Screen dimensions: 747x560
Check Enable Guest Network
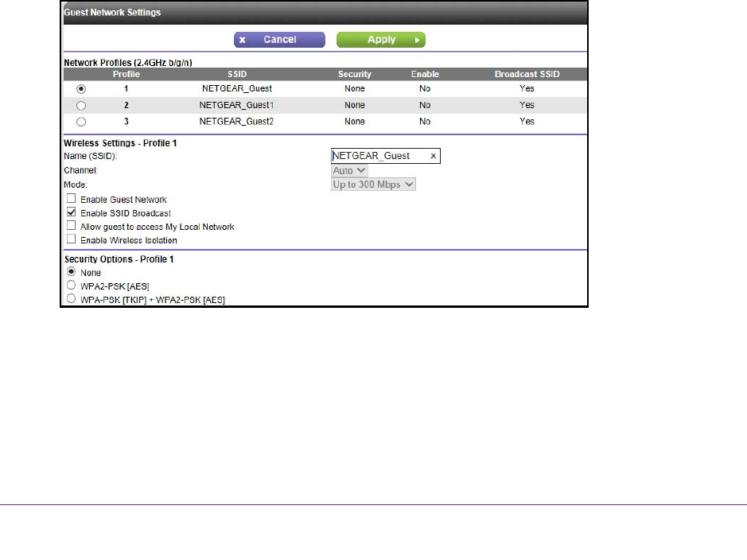click(x=72, y=198)
